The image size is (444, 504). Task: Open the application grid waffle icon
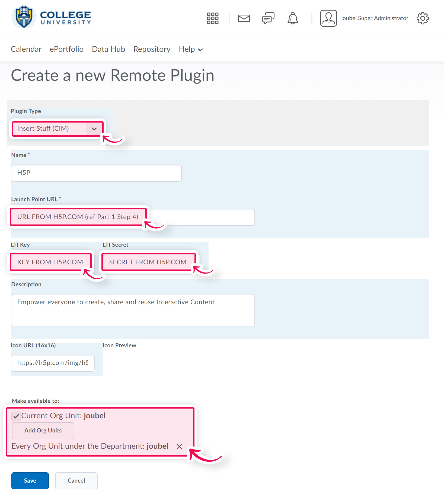click(x=213, y=18)
